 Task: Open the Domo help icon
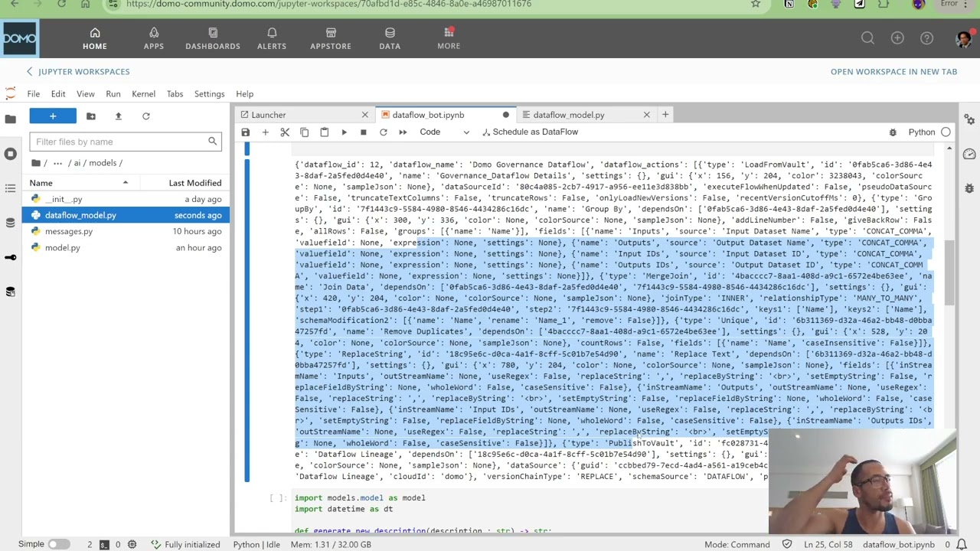(926, 38)
